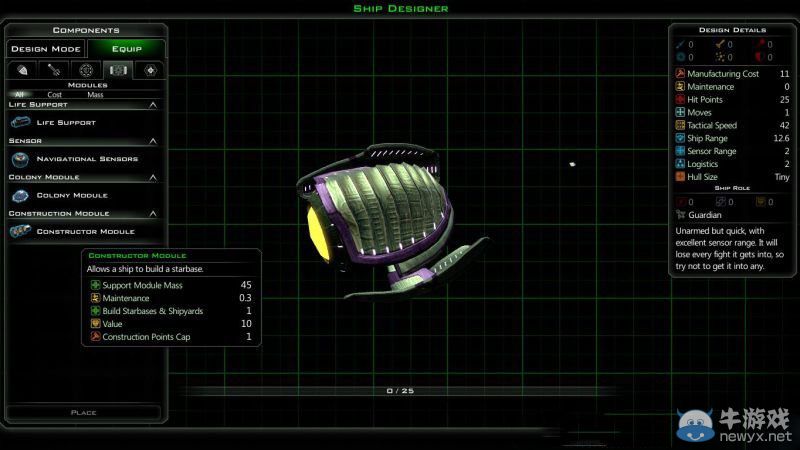The height and width of the screenshot is (450, 800).
Task: Collapse the Sensor section
Action: click(153, 141)
